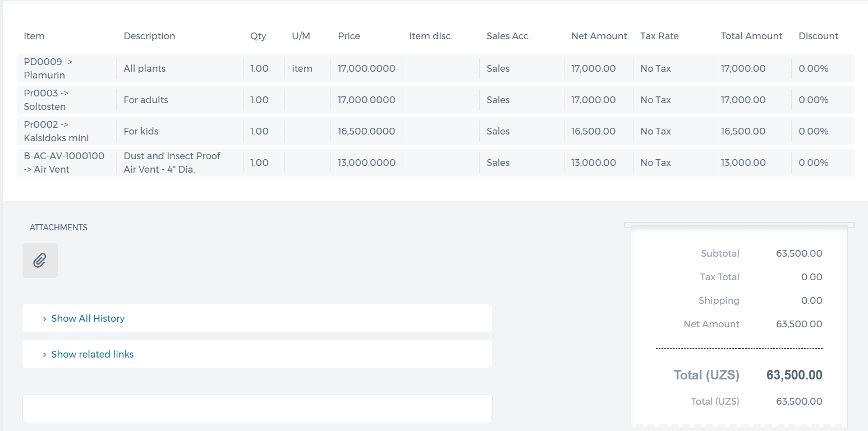
Task: Click the Sales Acc. column header
Action: [508, 36]
